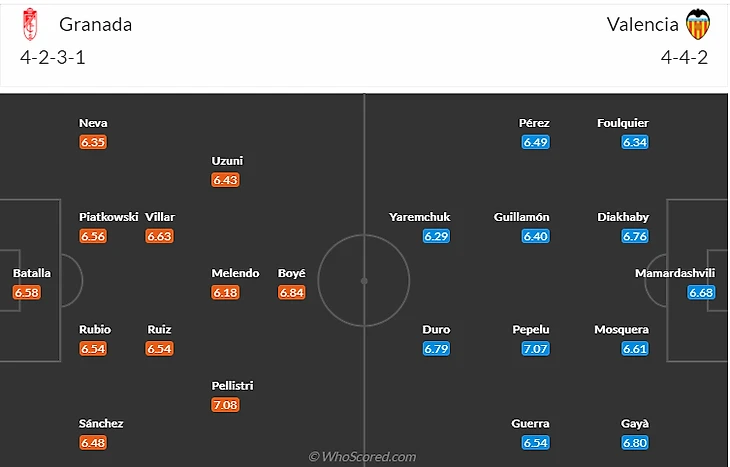Select player name Piatkowski

[x=108, y=217]
